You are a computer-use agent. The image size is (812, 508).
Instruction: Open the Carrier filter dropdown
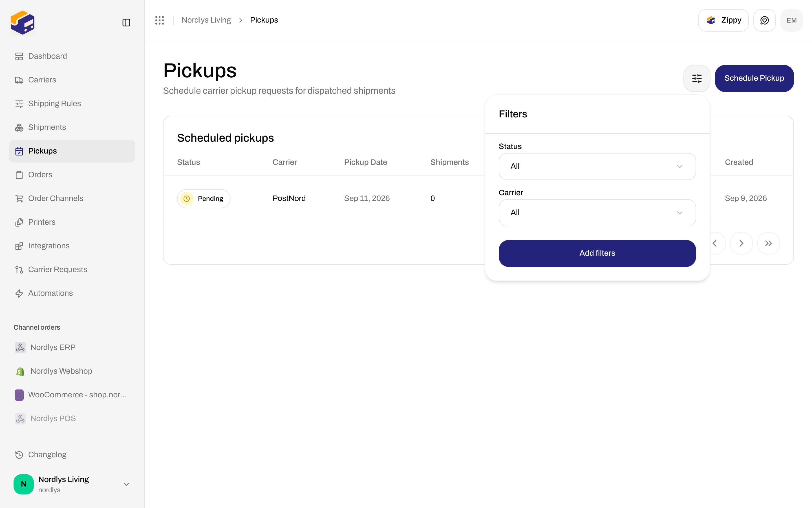[x=597, y=213]
